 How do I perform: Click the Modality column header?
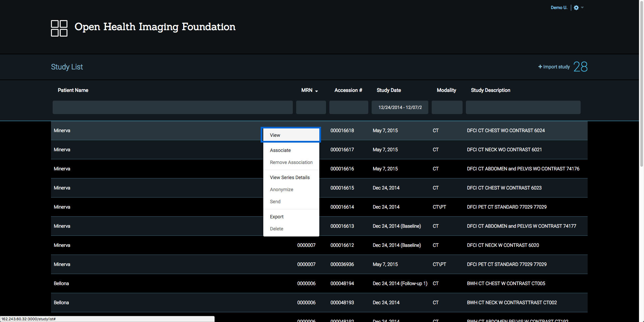point(446,90)
